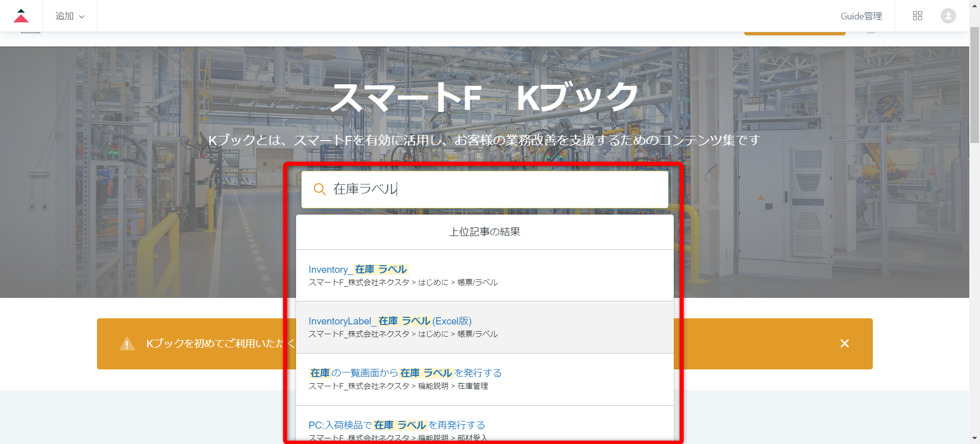Click the スマートF Kブック page title
This screenshot has width=980, height=444.
[484, 97]
